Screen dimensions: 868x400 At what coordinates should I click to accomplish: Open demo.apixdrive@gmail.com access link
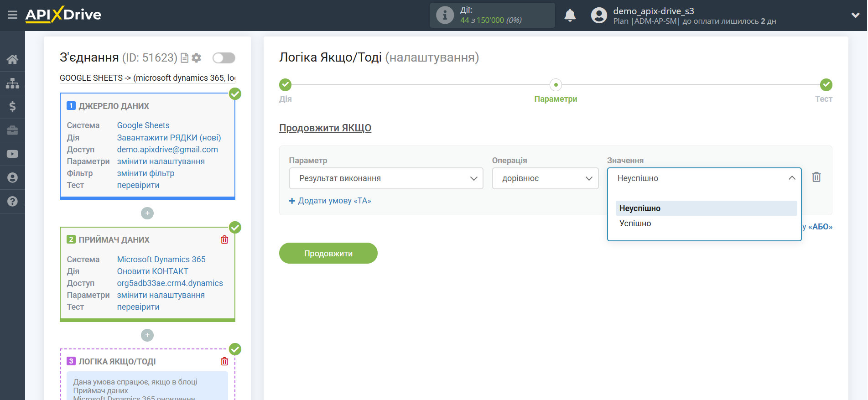(x=167, y=150)
